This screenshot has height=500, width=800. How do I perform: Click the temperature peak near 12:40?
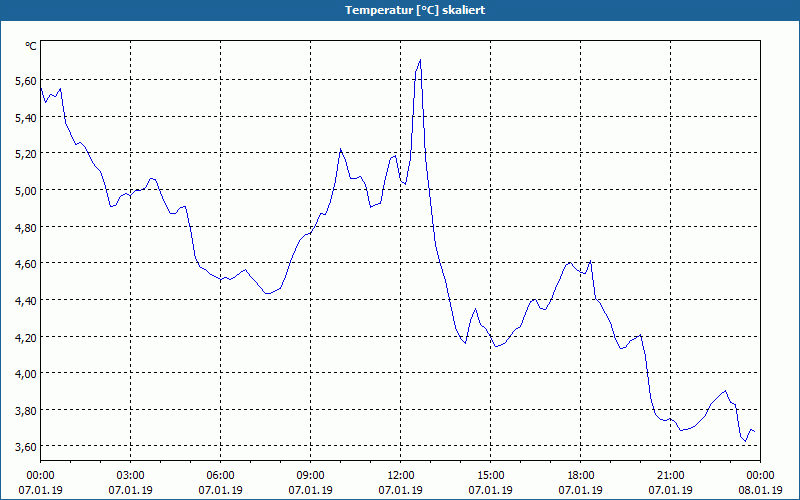tap(420, 60)
